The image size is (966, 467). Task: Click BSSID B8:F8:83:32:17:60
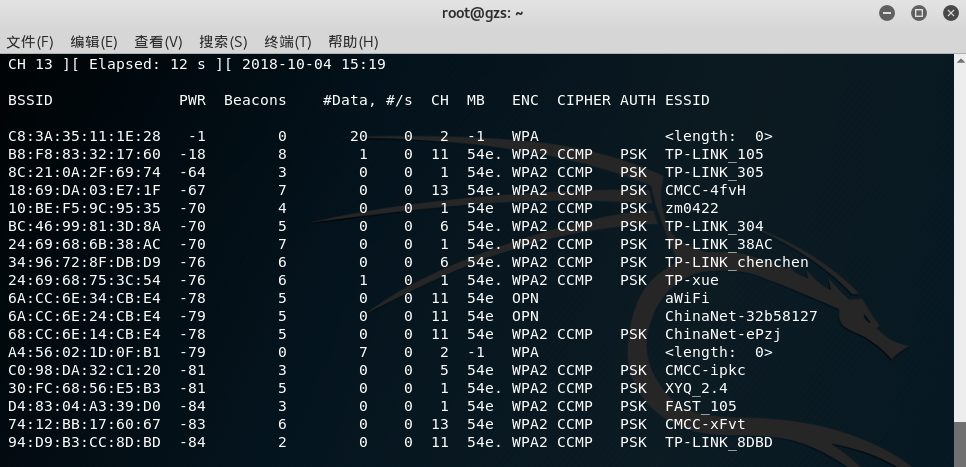coord(84,154)
